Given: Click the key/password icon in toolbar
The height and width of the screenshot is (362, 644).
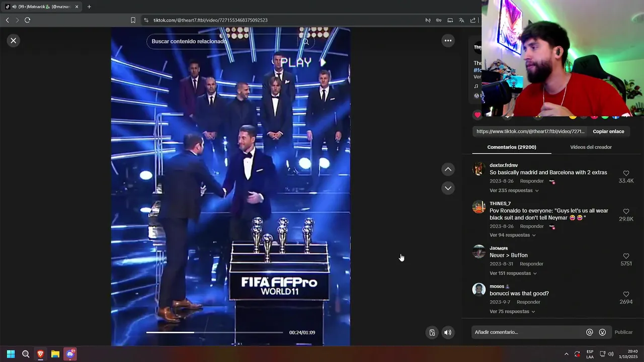Looking at the screenshot, I should point(439,20).
